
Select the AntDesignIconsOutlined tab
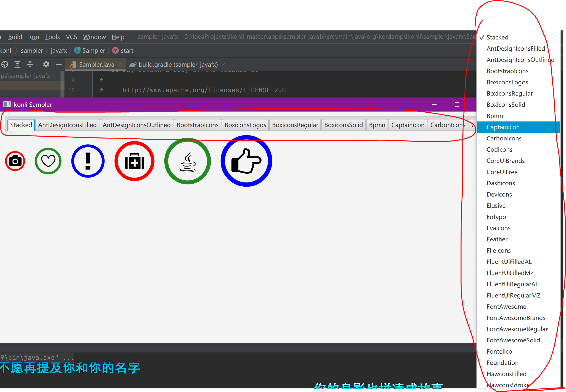pyautogui.click(x=137, y=125)
